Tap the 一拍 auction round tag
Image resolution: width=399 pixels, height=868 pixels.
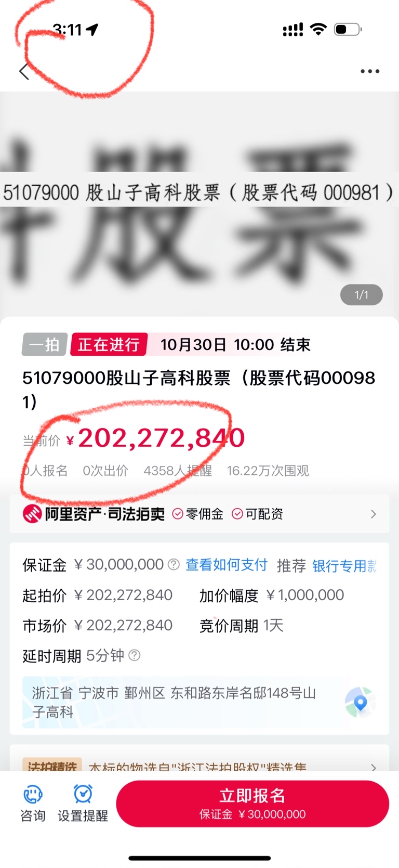pyautogui.click(x=44, y=344)
